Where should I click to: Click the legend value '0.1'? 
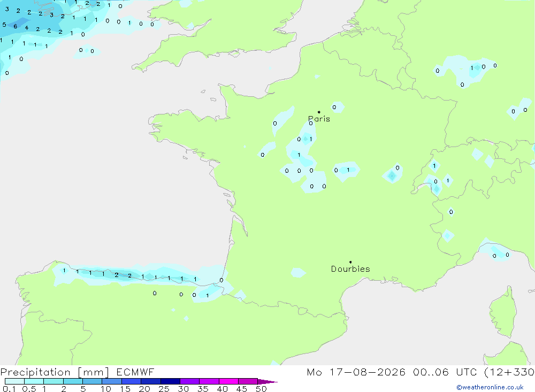click(x=9, y=389)
